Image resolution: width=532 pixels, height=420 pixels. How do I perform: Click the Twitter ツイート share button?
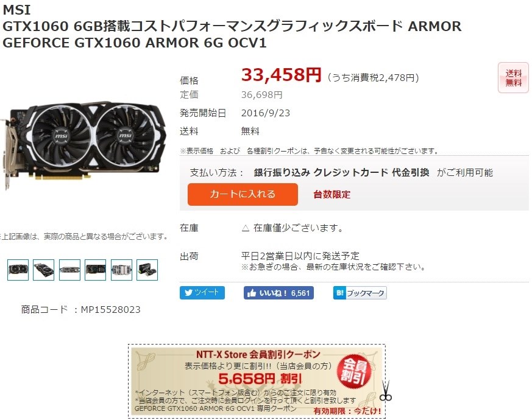pyautogui.click(x=202, y=293)
